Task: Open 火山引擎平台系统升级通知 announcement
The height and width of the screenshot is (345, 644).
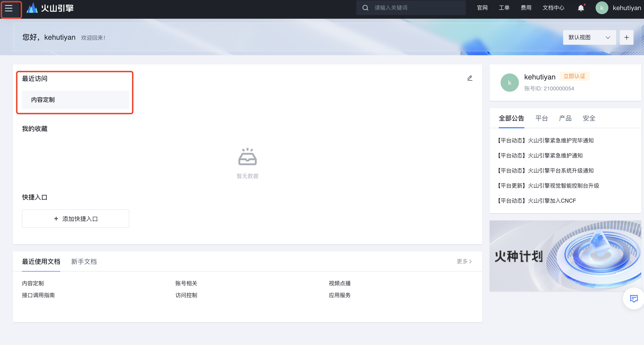Action: (544, 171)
